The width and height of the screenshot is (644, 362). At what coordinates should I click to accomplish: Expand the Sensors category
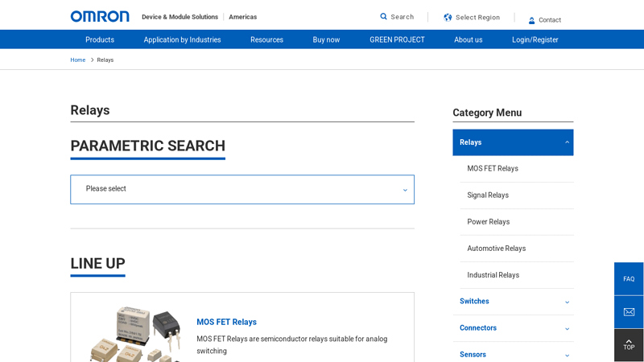coord(567,355)
